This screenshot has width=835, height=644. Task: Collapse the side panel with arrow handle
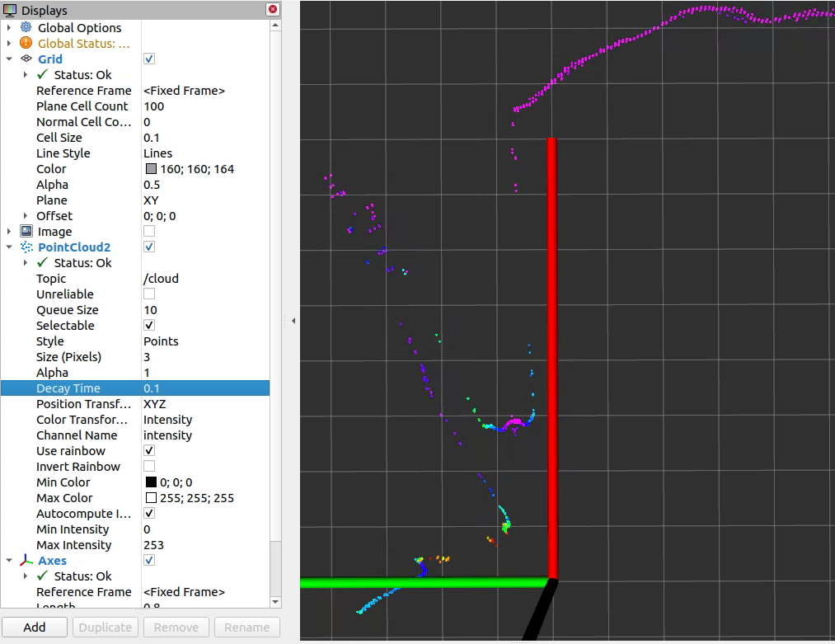click(293, 320)
